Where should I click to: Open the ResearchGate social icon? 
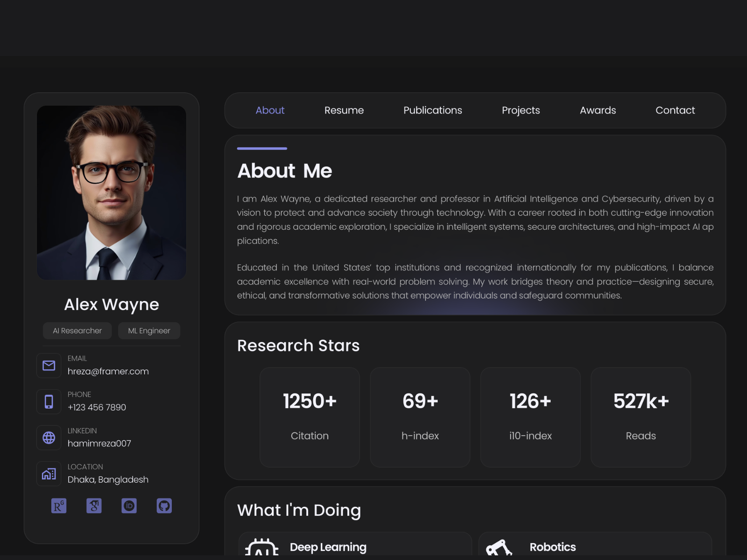coord(59,506)
